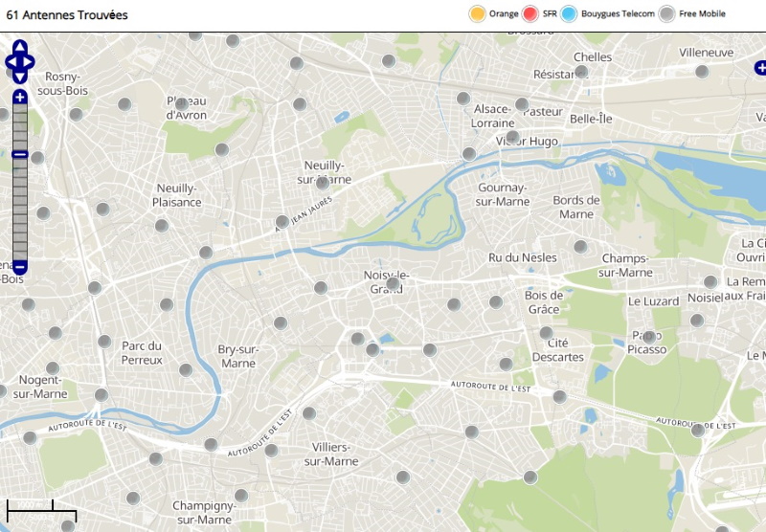The width and height of the screenshot is (766, 532).
Task: Click the antenna marker at Plateau d'Avron
Action: point(181,103)
